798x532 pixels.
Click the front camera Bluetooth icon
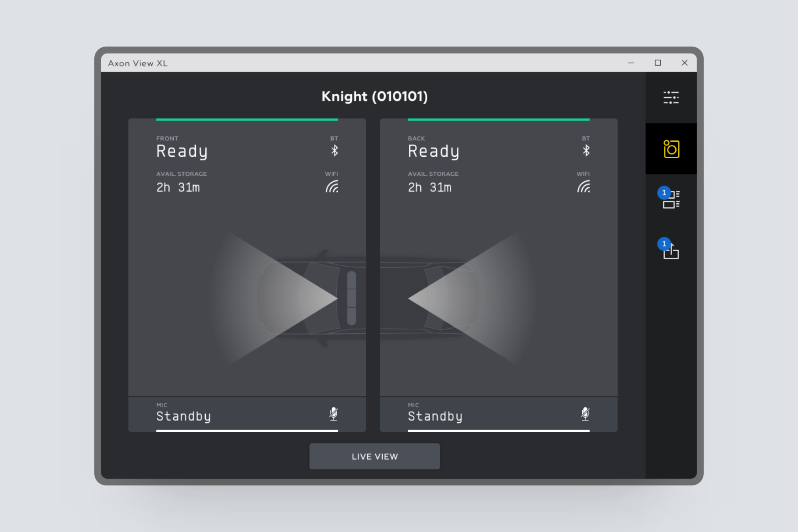[x=334, y=150]
